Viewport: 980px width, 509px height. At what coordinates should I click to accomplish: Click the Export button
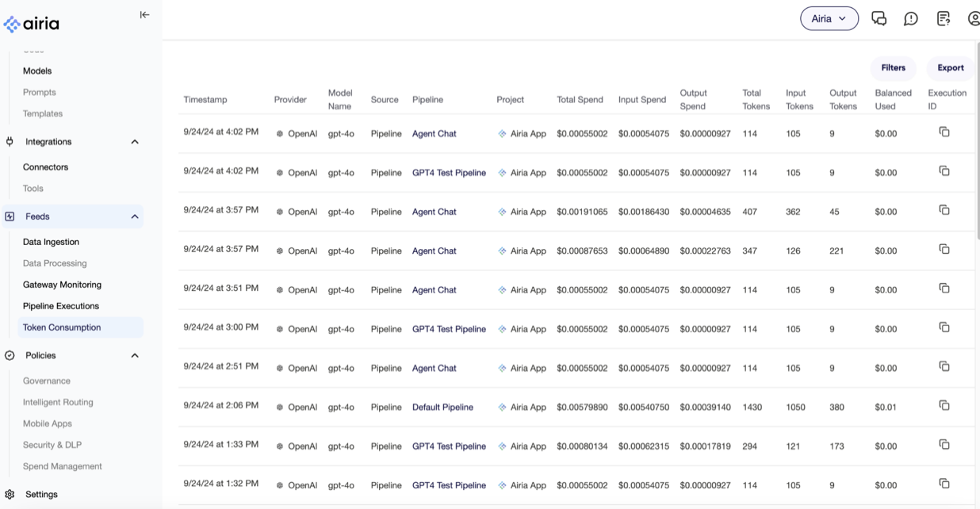tap(950, 68)
